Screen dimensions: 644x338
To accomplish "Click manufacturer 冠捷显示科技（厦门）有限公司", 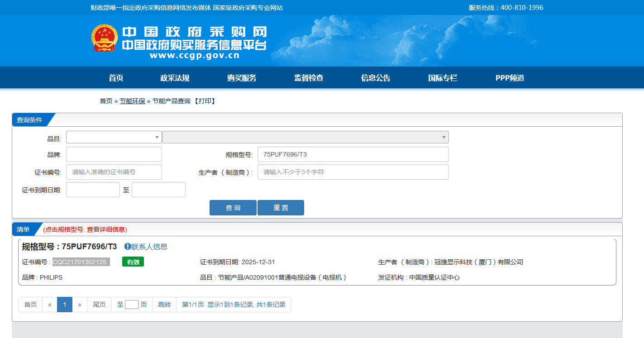I will point(479,262).
